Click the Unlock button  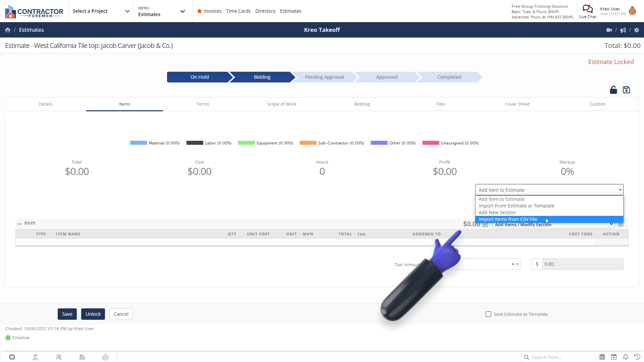pos(93,314)
